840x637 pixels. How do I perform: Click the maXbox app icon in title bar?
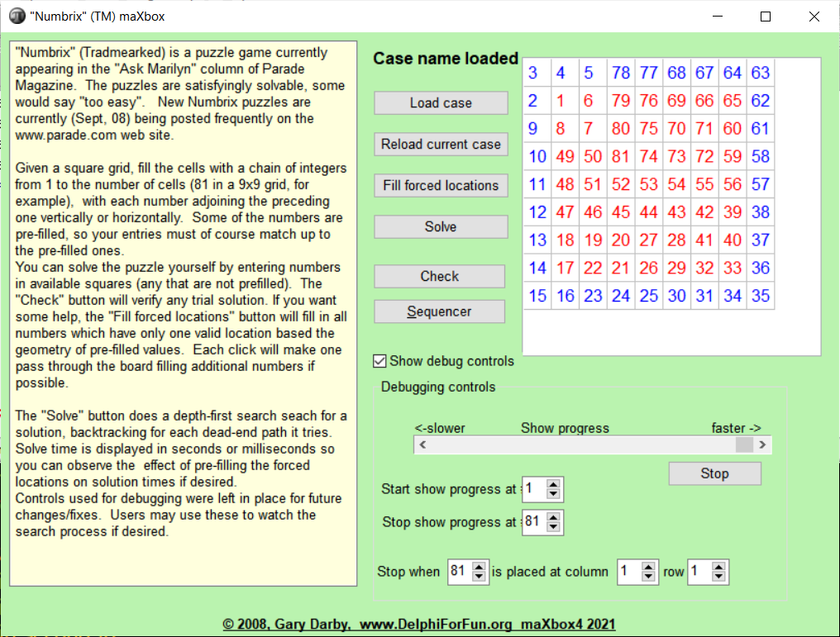click(x=17, y=17)
